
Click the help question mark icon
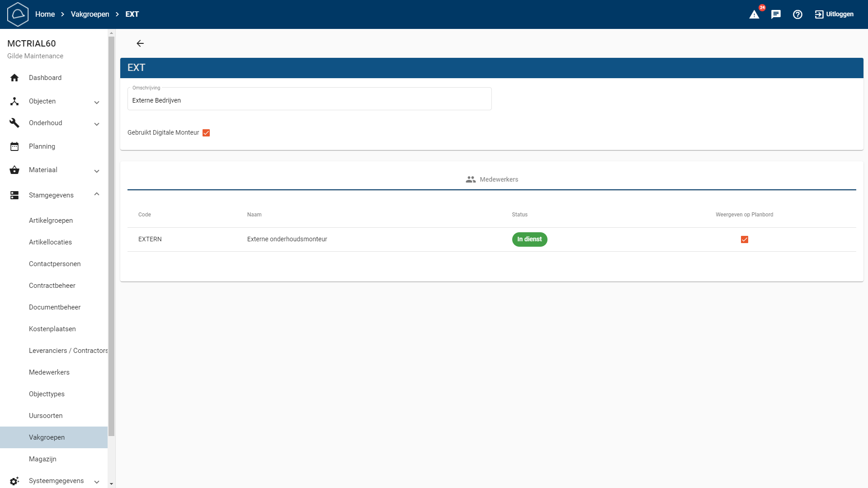(x=797, y=14)
